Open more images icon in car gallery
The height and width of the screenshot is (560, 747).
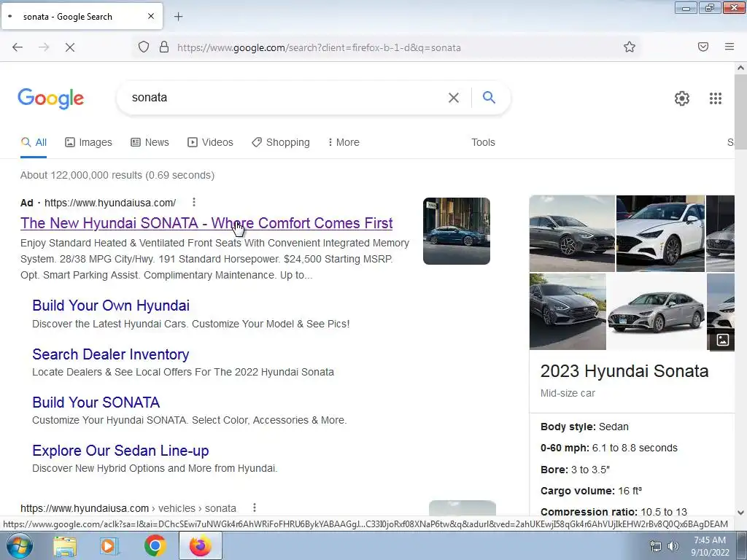[723, 340]
